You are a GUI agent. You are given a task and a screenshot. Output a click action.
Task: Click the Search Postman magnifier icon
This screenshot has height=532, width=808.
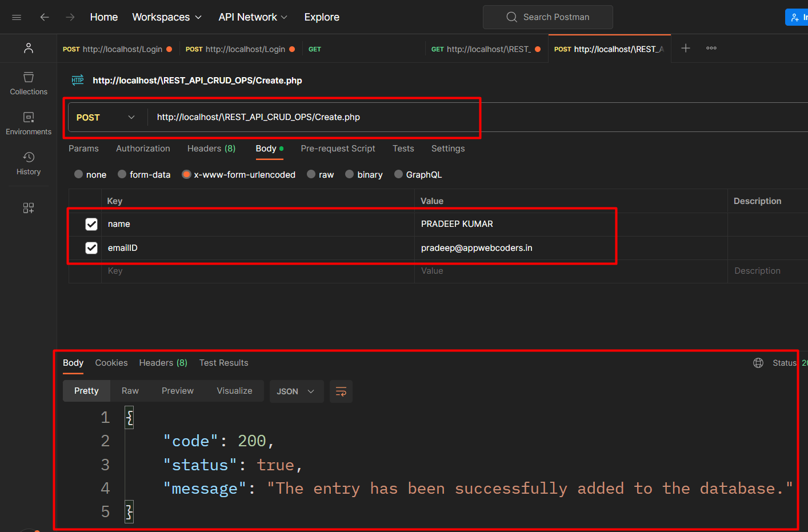tap(511, 17)
